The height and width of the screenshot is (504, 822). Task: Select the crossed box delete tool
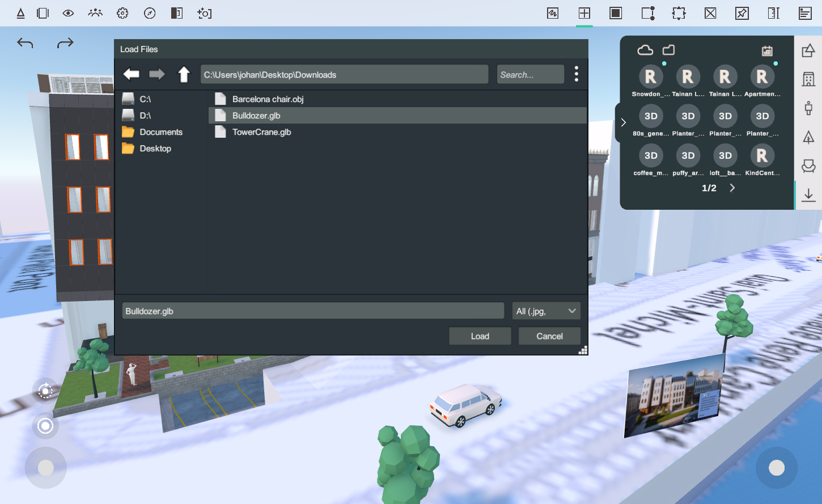[x=710, y=13]
